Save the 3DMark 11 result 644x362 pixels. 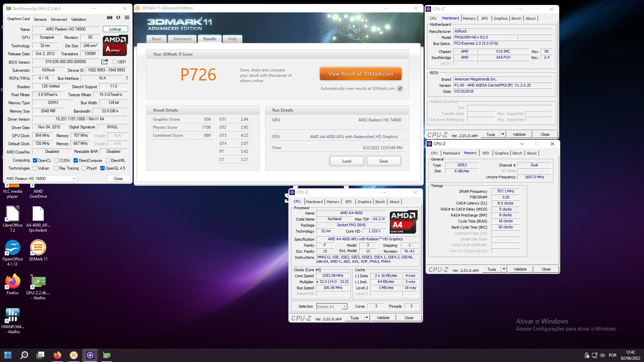(x=383, y=161)
